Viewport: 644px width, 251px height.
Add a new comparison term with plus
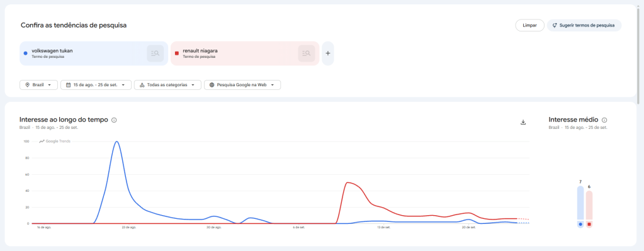pos(328,53)
